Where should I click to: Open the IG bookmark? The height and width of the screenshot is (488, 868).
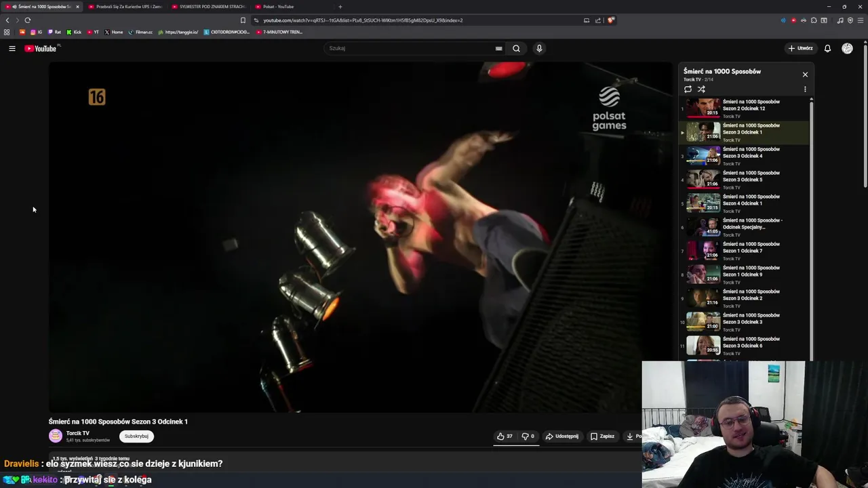[x=36, y=32]
